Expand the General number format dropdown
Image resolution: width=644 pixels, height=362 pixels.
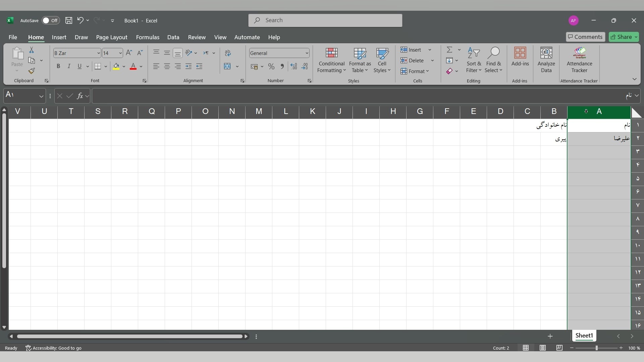point(307,53)
